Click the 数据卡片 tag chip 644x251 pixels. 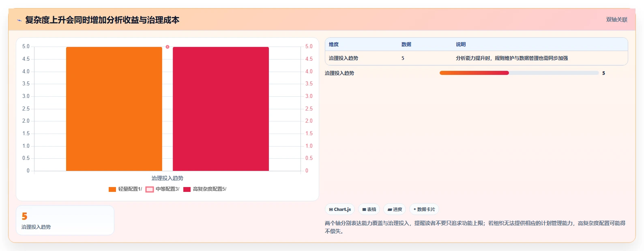[424, 209]
